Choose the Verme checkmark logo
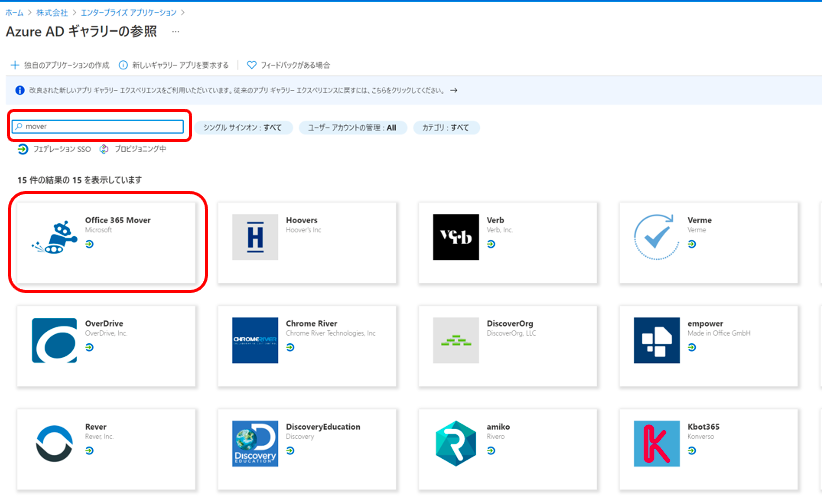822x498 pixels. click(656, 237)
